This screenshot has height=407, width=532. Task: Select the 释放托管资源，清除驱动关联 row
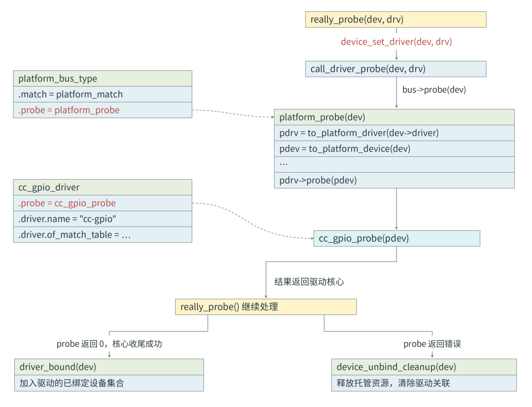pyautogui.click(x=424, y=383)
